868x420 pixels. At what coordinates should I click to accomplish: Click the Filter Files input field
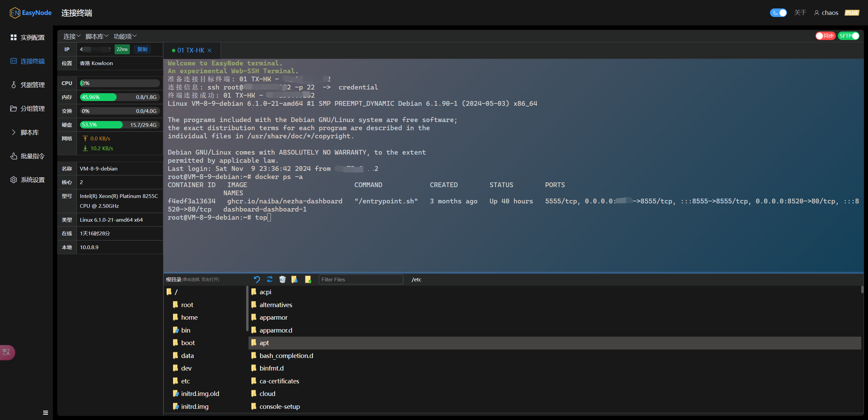click(x=360, y=279)
